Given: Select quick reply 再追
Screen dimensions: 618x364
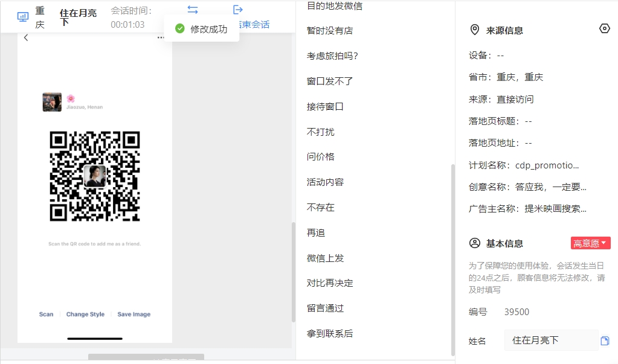Looking at the screenshot, I should (316, 233).
